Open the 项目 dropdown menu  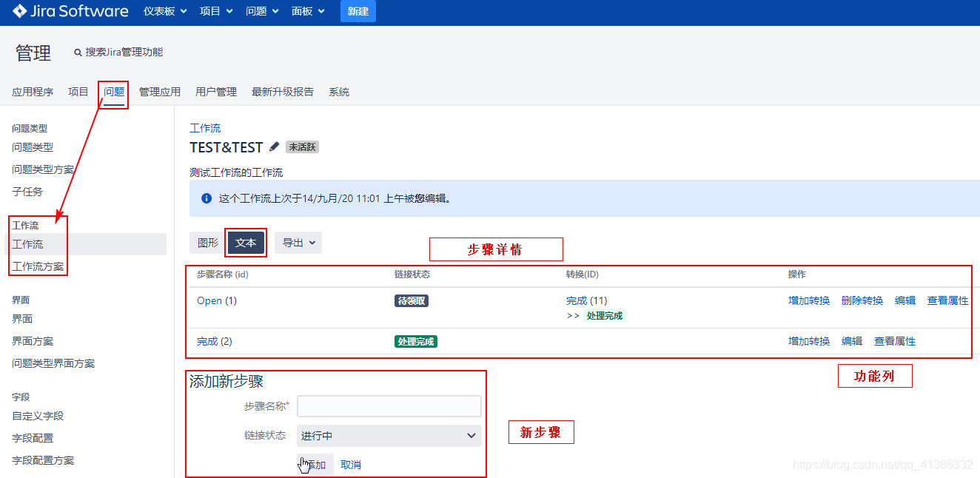216,11
